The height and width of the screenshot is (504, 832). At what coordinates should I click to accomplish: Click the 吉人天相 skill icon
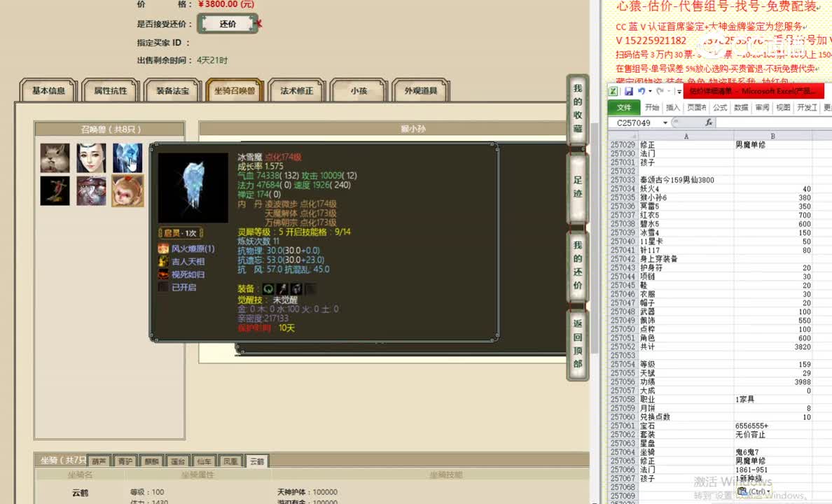point(163,261)
